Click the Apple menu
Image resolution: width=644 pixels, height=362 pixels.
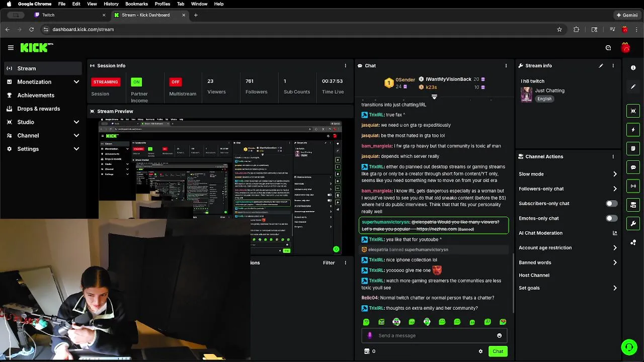[9, 4]
